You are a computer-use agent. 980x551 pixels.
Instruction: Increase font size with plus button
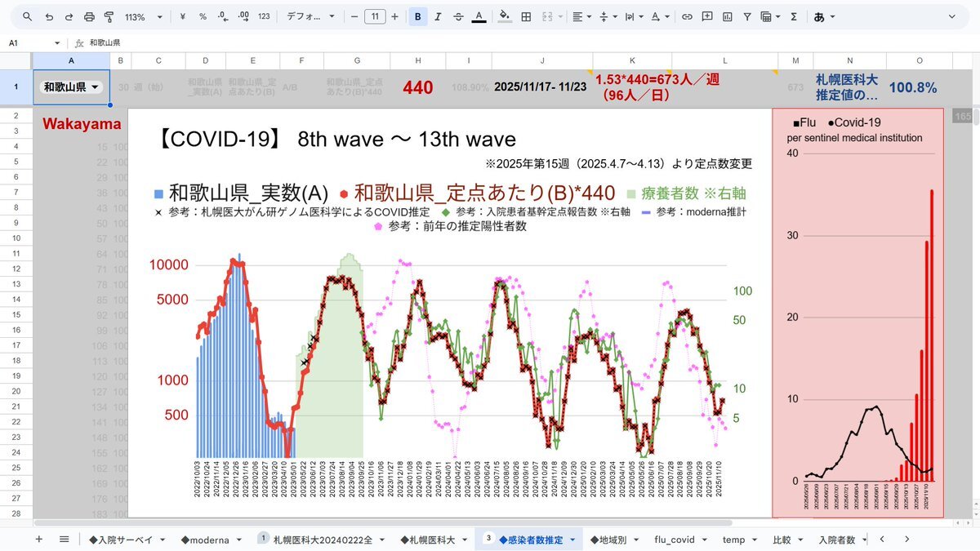[x=395, y=16]
